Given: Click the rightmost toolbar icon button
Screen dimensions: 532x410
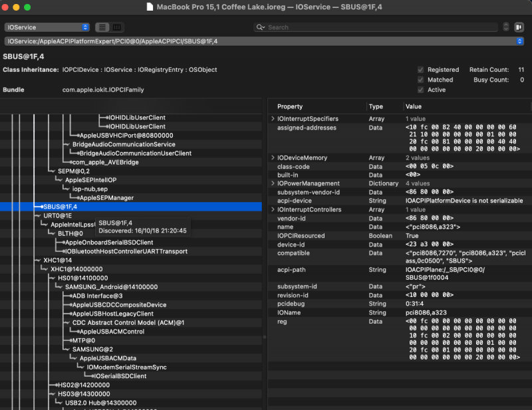Looking at the screenshot, I should point(519,27).
